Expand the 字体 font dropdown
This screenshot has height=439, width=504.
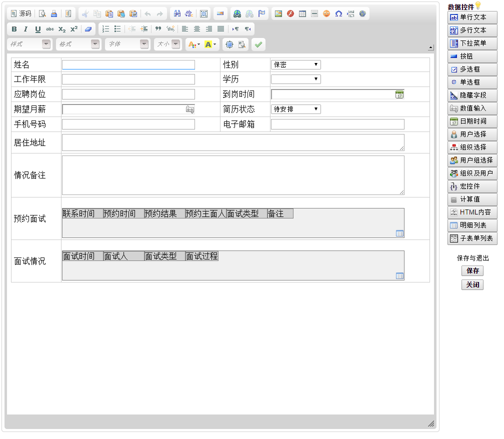click(144, 44)
